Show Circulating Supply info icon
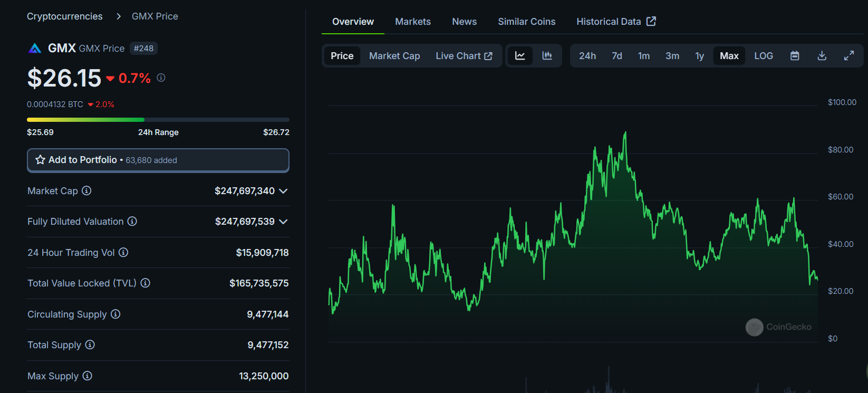 coord(115,314)
